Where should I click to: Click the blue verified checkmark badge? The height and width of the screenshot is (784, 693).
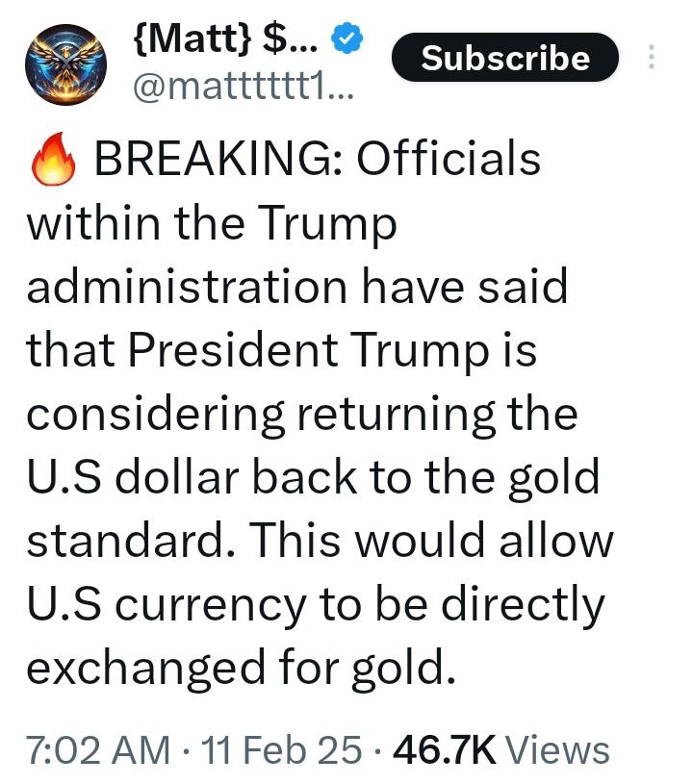coord(346,41)
